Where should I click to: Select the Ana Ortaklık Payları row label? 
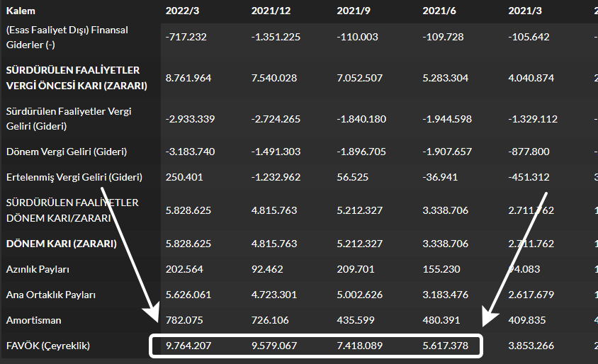click(50, 295)
